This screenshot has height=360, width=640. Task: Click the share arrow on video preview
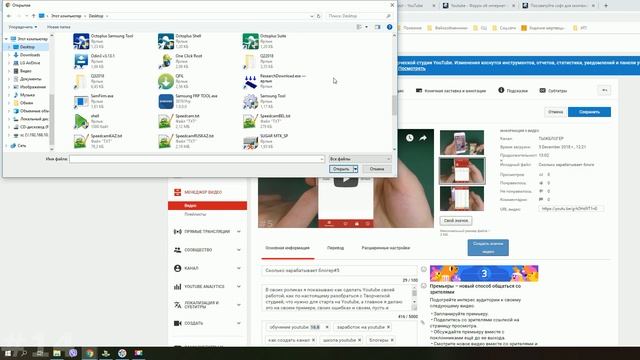point(423,138)
